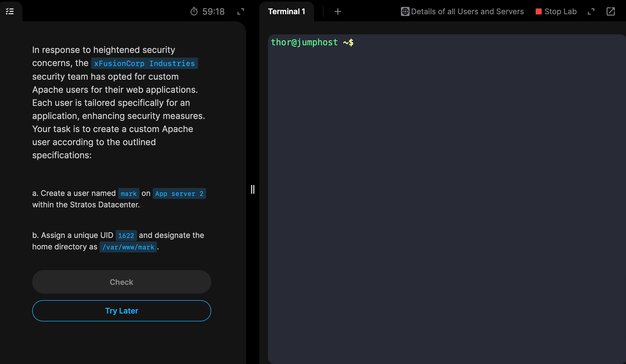Click the globe icon beside Details
This screenshot has height=364, width=626.
[405, 12]
